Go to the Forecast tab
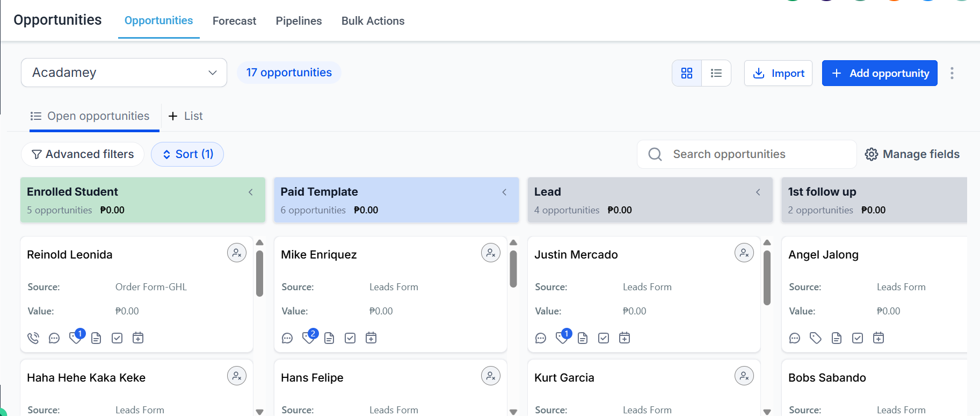The height and width of the screenshot is (416, 980). 234,21
